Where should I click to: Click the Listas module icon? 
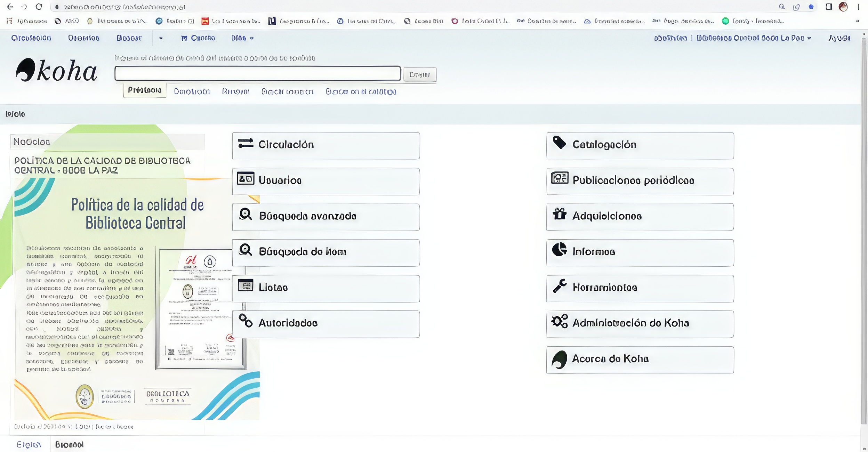click(x=246, y=285)
